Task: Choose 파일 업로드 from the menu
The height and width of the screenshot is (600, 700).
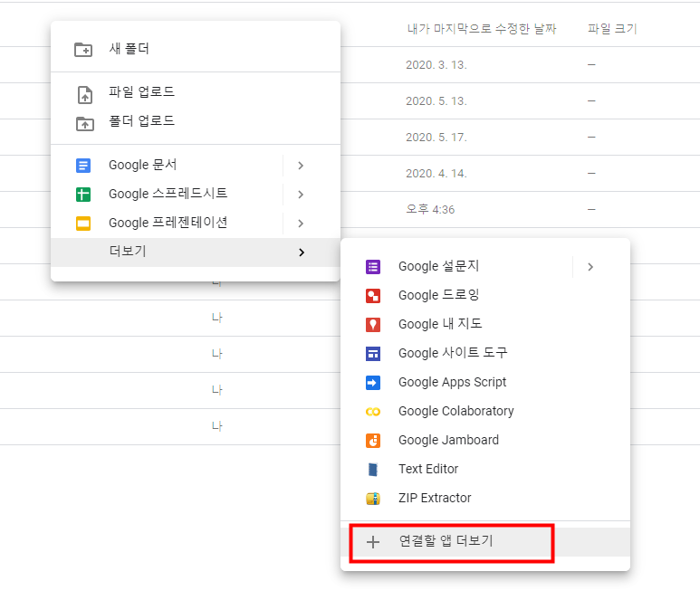Action: point(196,92)
